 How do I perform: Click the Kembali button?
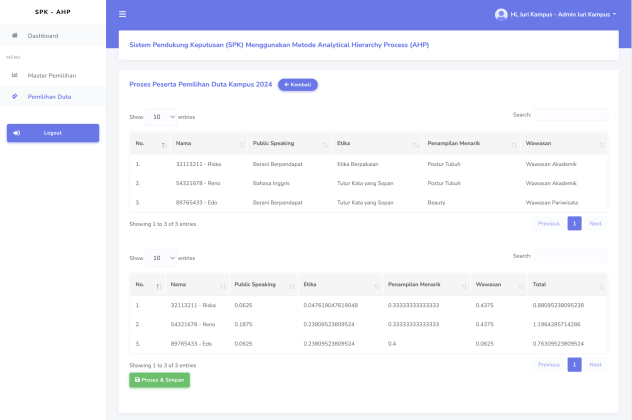298,85
